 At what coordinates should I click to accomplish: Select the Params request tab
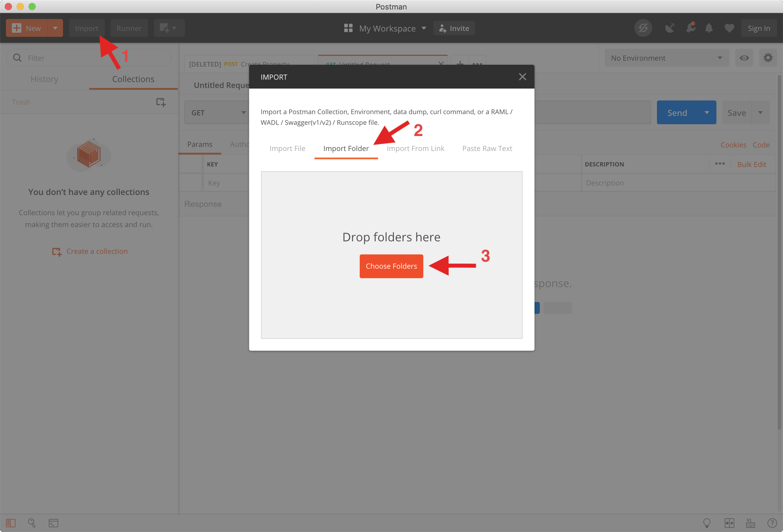200,144
